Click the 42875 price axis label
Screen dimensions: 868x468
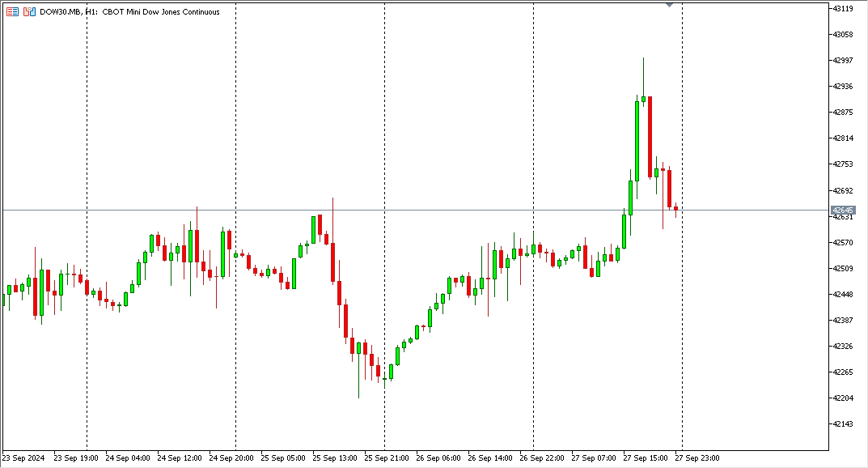tap(843, 113)
